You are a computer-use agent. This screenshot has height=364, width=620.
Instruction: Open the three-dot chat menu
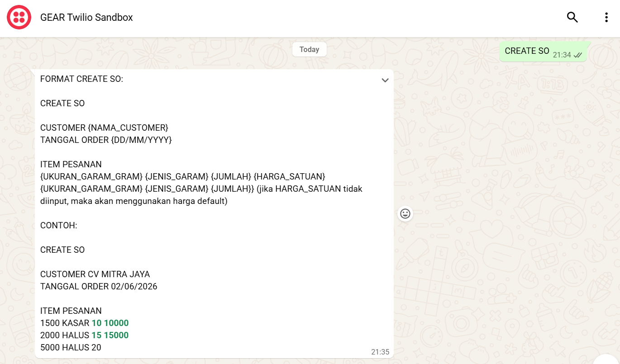tap(606, 17)
